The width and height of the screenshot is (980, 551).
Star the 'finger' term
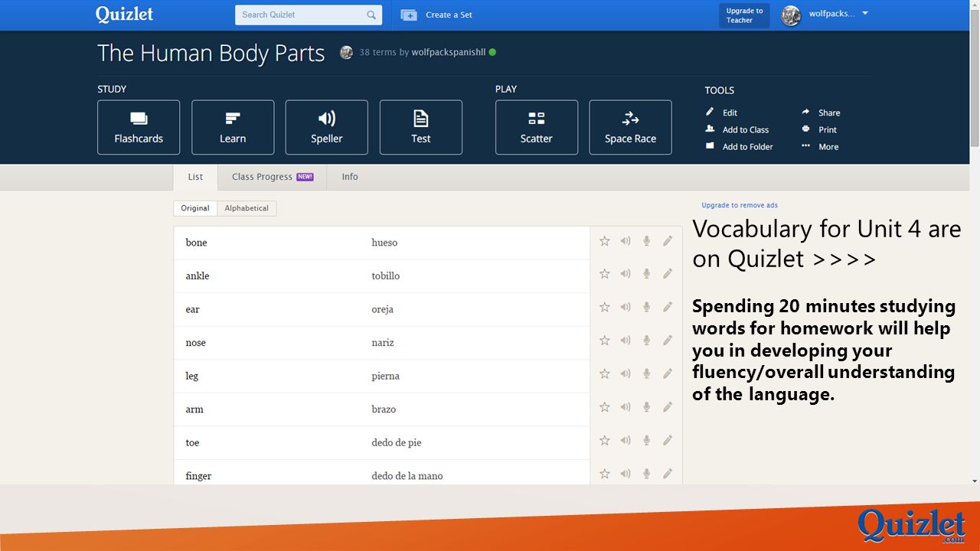point(604,474)
